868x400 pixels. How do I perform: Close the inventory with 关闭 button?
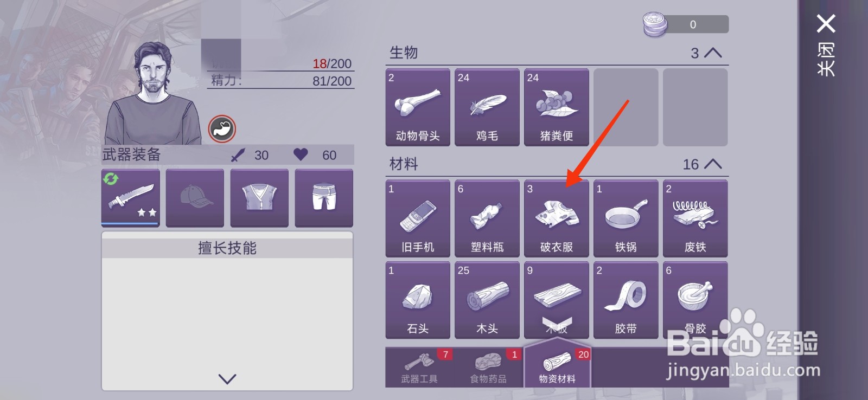point(826,45)
